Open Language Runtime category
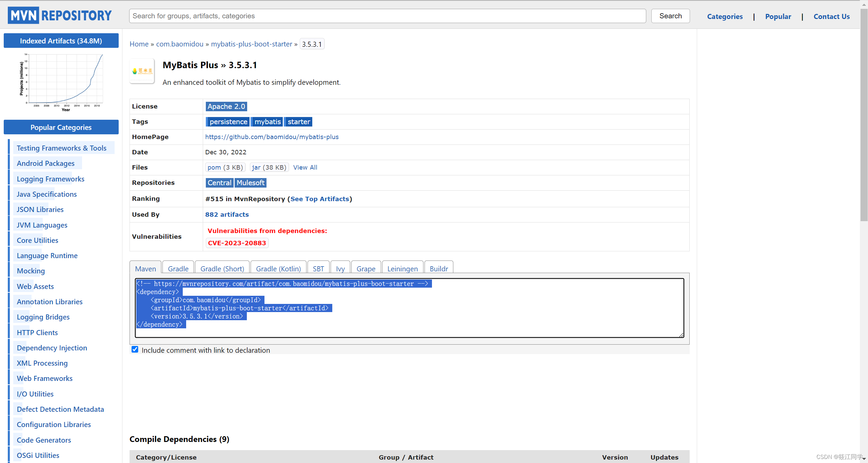The image size is (868, 463). coord(47,256)
